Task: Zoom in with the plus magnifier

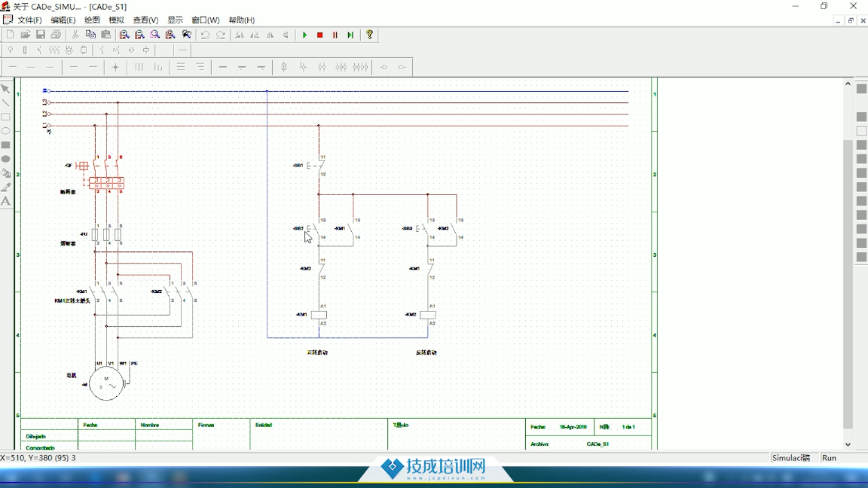Action: (124, 35)
